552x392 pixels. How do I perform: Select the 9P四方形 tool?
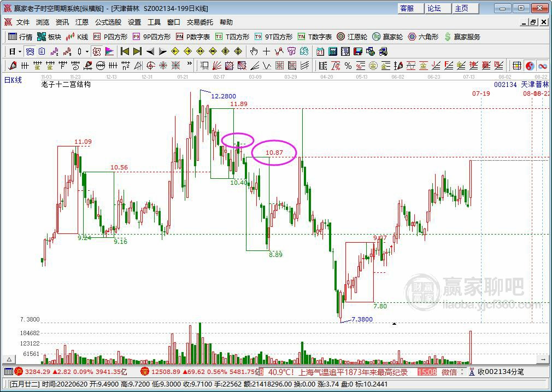[x=152, y=37]
